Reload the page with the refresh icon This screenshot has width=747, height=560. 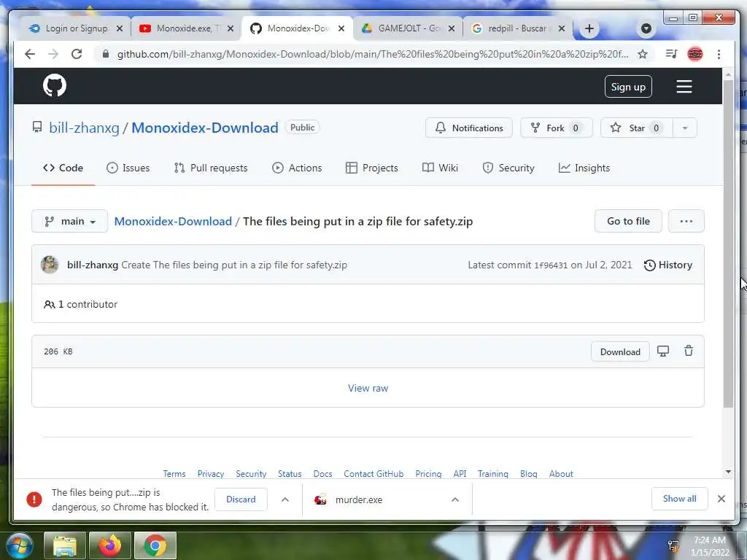click(x=76, y=54)
